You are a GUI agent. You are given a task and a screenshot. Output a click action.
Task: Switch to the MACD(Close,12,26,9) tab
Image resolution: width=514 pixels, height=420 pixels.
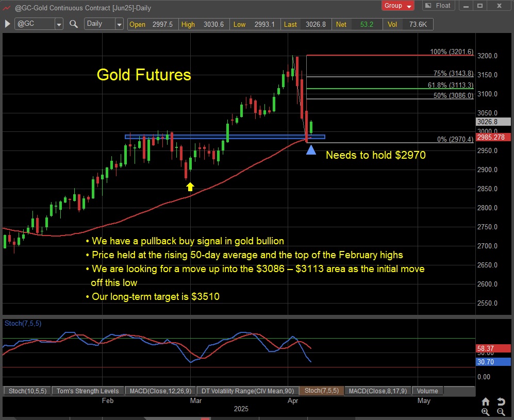click(x=160, y=391)
